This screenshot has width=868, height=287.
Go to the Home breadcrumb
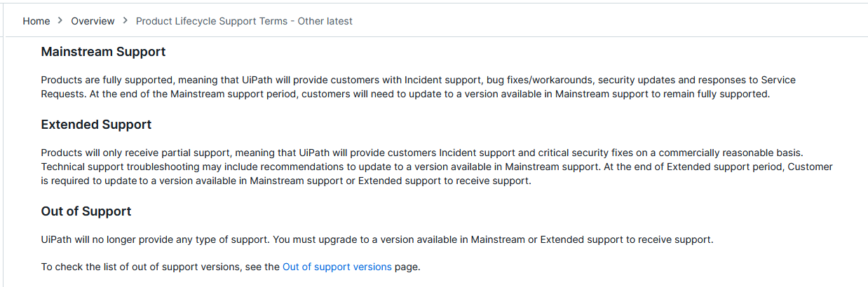36,21
